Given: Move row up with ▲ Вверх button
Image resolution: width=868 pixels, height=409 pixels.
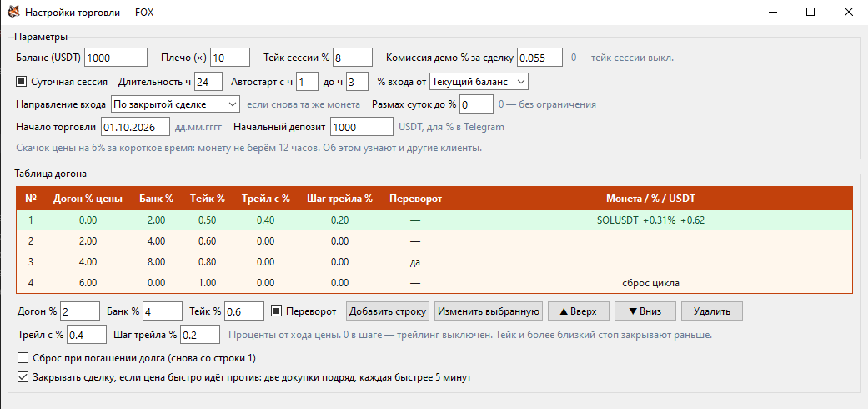Looking at the screenshot, I should (x=579, y=311).
